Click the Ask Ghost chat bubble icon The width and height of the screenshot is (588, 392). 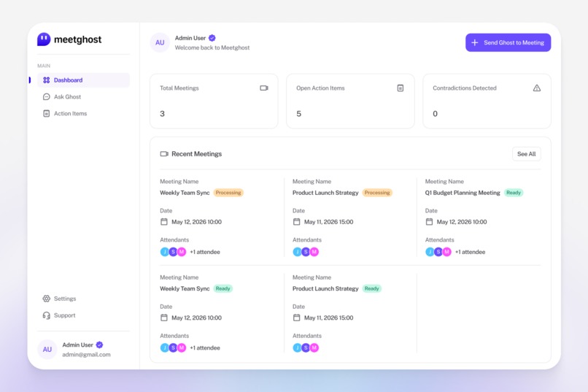(x=46, y=97)
